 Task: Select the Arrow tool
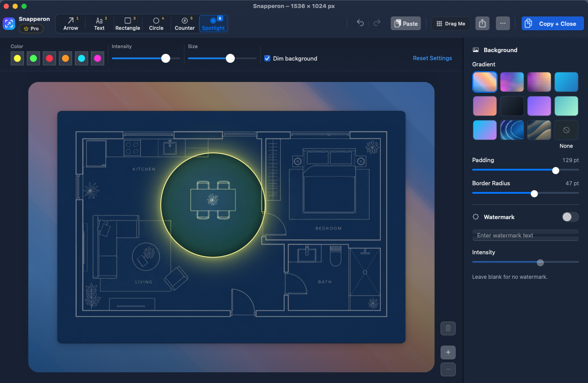click(x=71, y=24)
